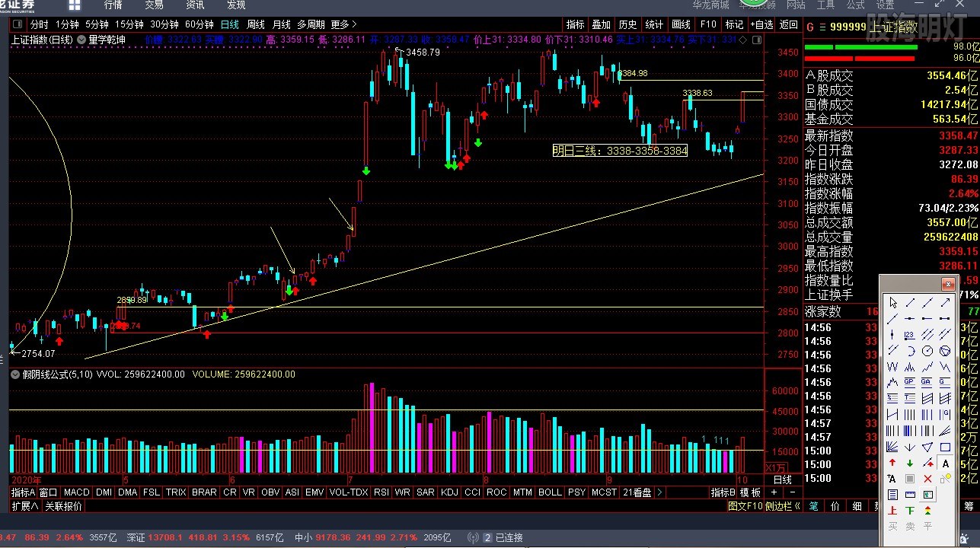This screenshot has height=548, width=980.
Task: Select the arc drawing tool
Action: pyautogui.click(x=910, y=350)
